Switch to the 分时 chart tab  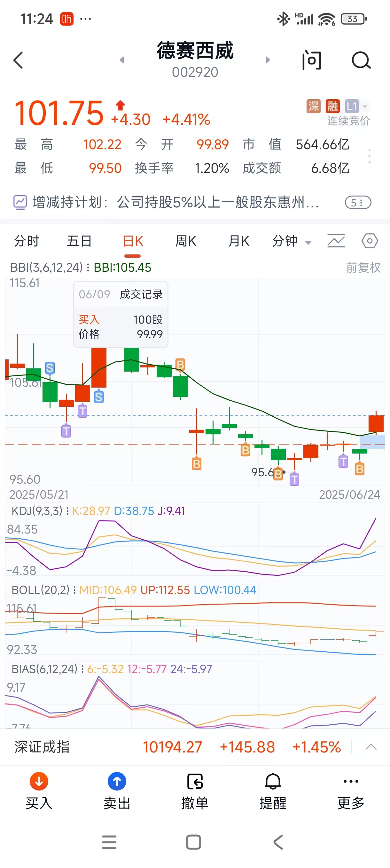point(27,241)
